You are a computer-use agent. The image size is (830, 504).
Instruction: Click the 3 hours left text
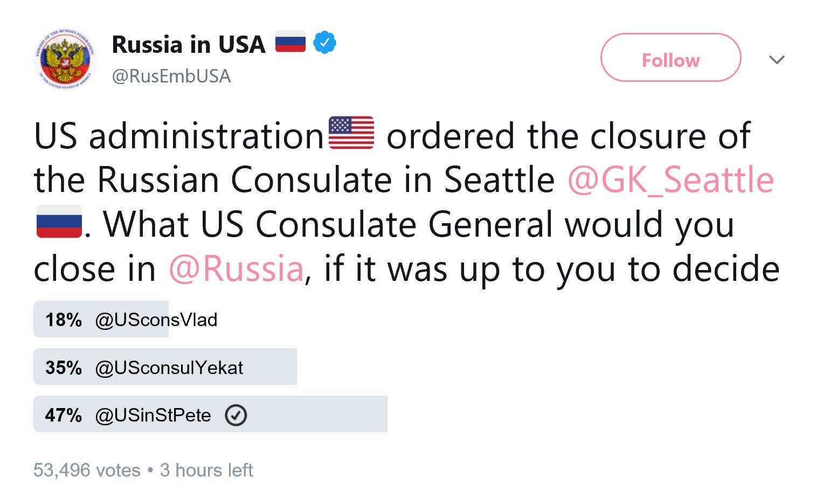pyautogui.click(x=206, y=470)
